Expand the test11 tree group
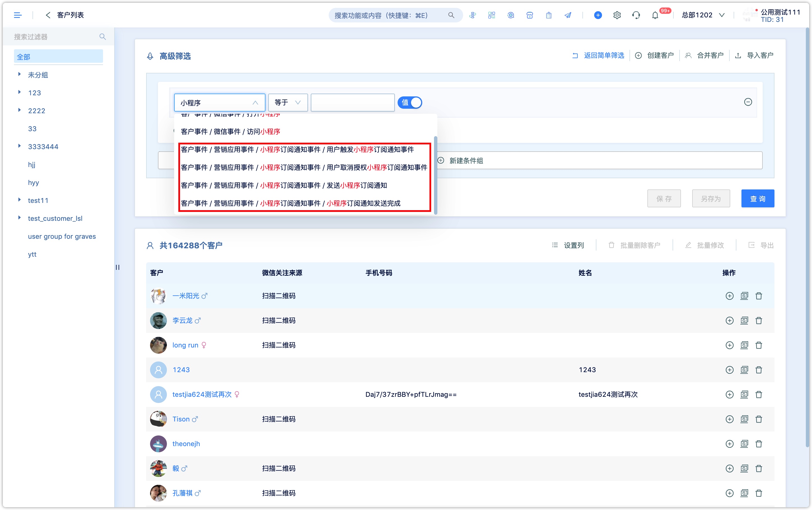The height and width of the screenshot is (510, 812). click(20, 200)
